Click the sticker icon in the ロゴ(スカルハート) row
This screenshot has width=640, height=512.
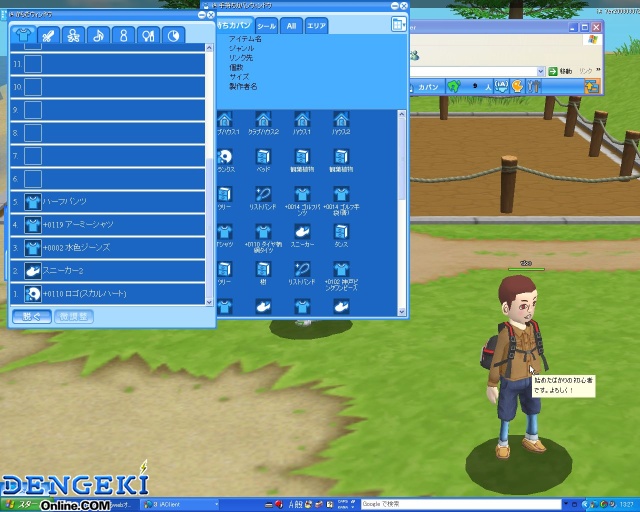tap(33, 294)
